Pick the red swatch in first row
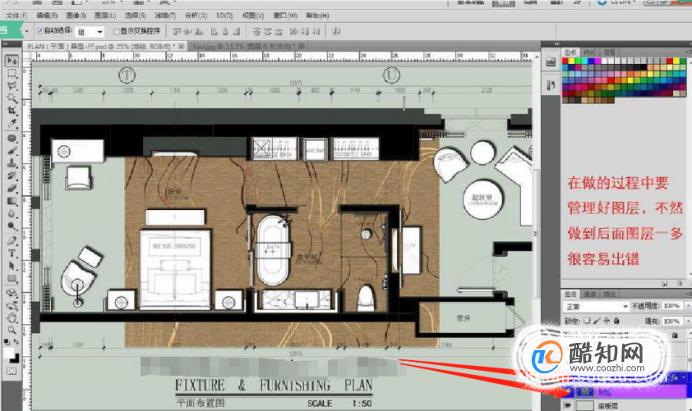This screenshot has width=692, height=411. (566, 61)
